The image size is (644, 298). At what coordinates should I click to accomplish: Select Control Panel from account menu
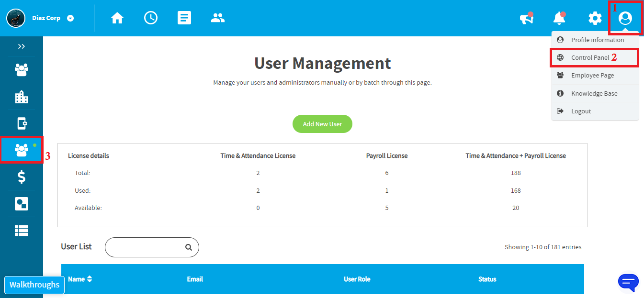coord(595,58)
